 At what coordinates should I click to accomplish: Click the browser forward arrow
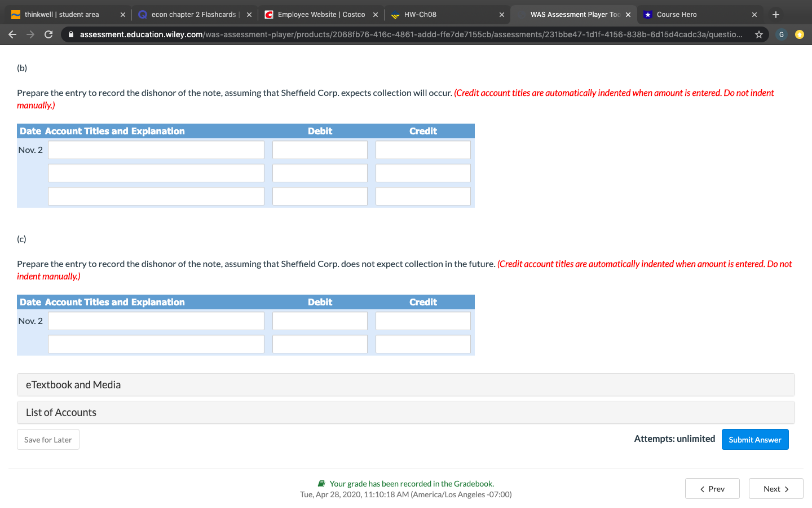[30, 34]
